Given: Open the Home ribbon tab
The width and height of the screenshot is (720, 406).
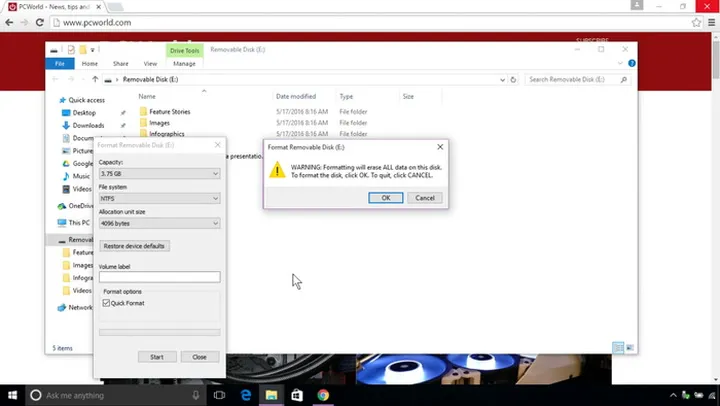Looking at the screenshot, I should (90, 63).
